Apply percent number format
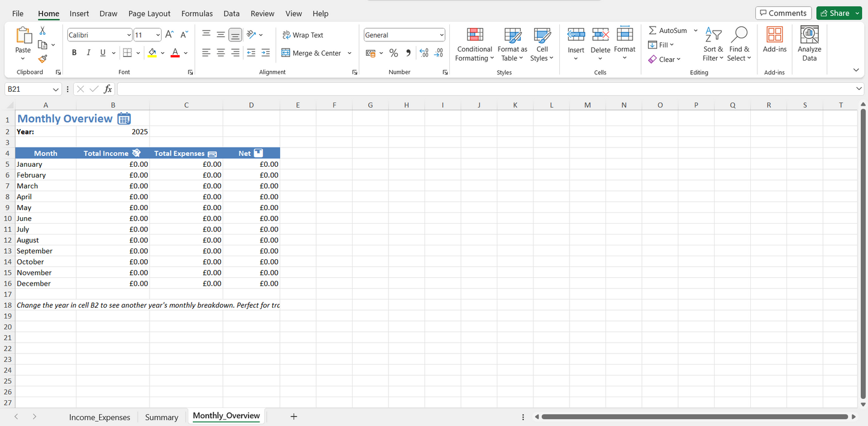This screenshot has width=868, height=426. (393, 53)
